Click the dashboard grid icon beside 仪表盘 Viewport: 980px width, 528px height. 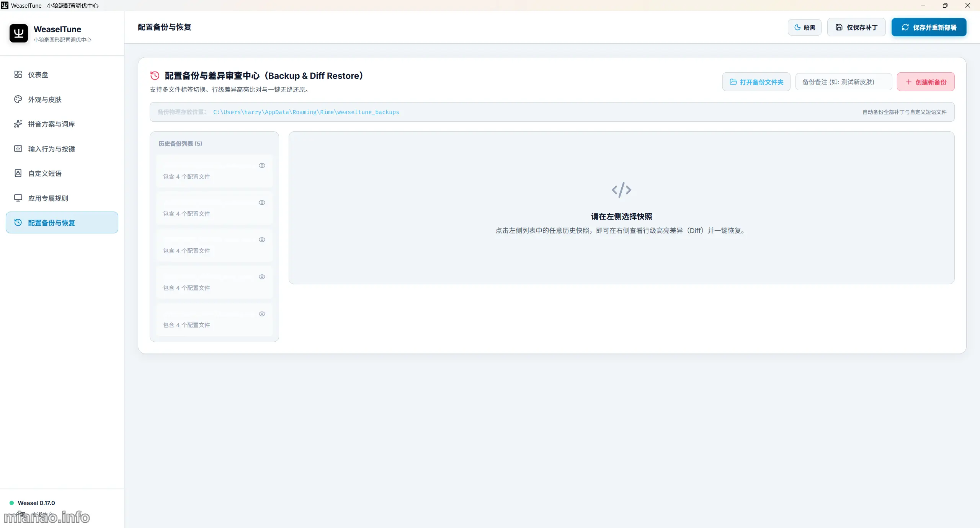18,75
